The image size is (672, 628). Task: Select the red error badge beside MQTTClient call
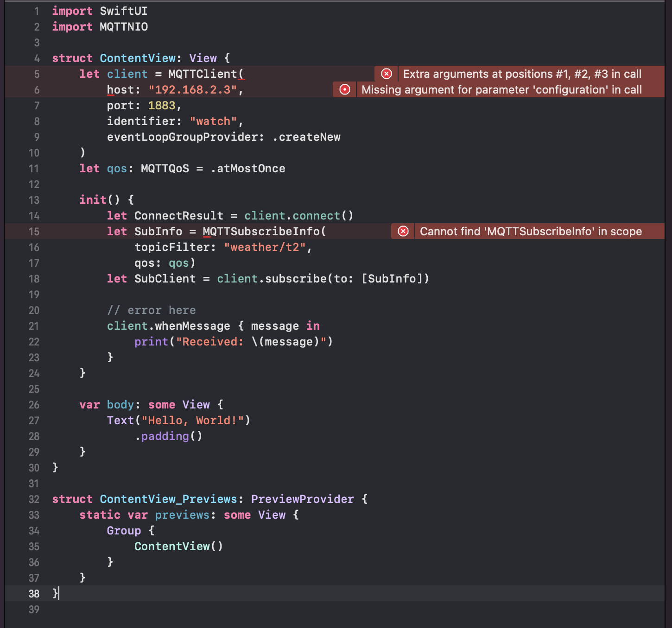point(386,74)
